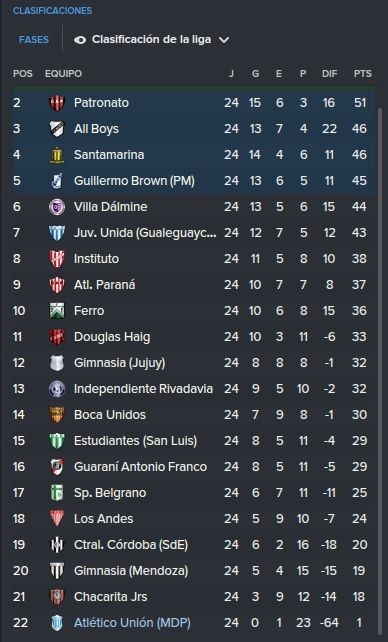Viewport: 388px width, 642px height.
Task: Click the Patronato club crest icon
Action: click(x=57, y=103)
